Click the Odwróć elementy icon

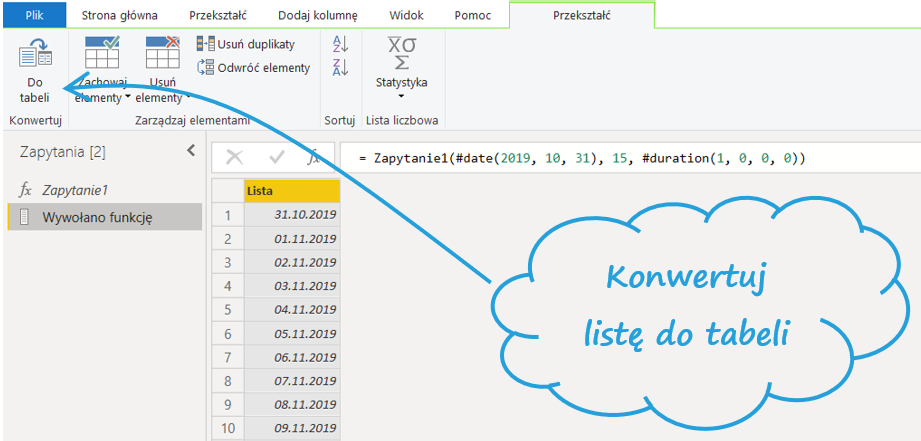click(x=205, y=67)
